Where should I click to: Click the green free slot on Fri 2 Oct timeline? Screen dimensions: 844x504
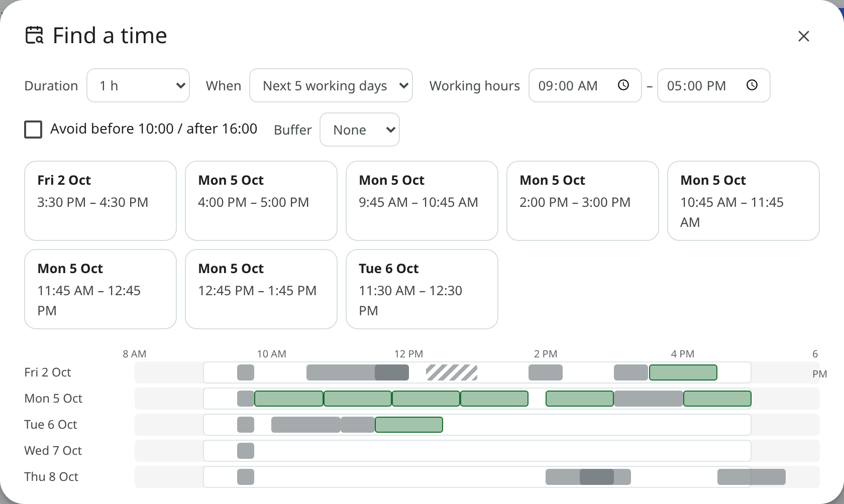(x=683, y=372)
